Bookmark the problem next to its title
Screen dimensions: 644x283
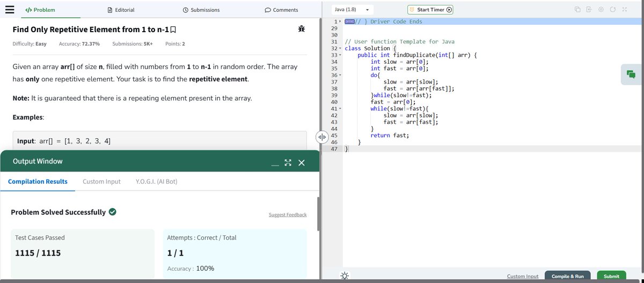(x=172, y=29)
